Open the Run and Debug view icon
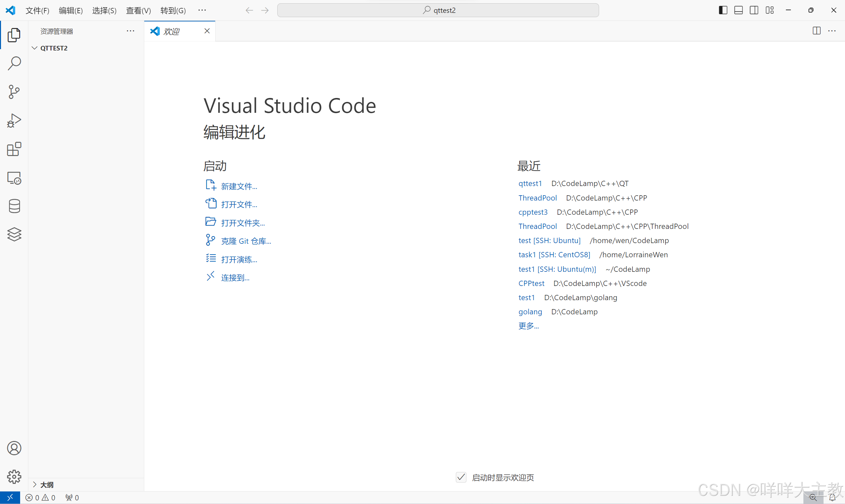 14,120
